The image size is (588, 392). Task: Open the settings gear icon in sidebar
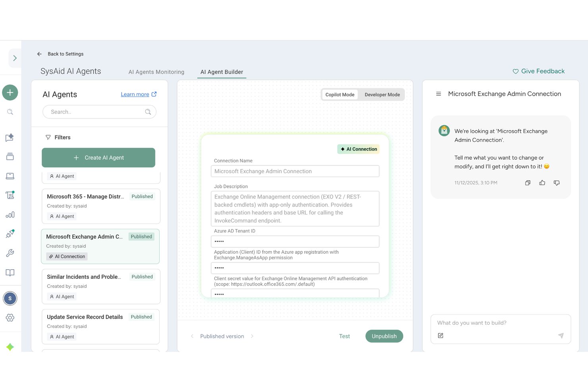click(x=10, y=318)
